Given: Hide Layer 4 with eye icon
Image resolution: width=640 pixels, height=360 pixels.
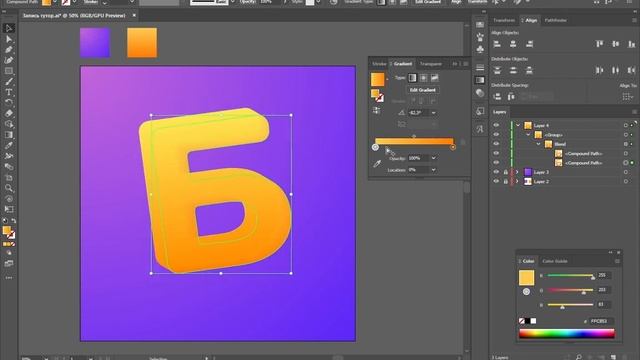Looking at the screenshot, I should pyautogui.click(x=496, y=125).
